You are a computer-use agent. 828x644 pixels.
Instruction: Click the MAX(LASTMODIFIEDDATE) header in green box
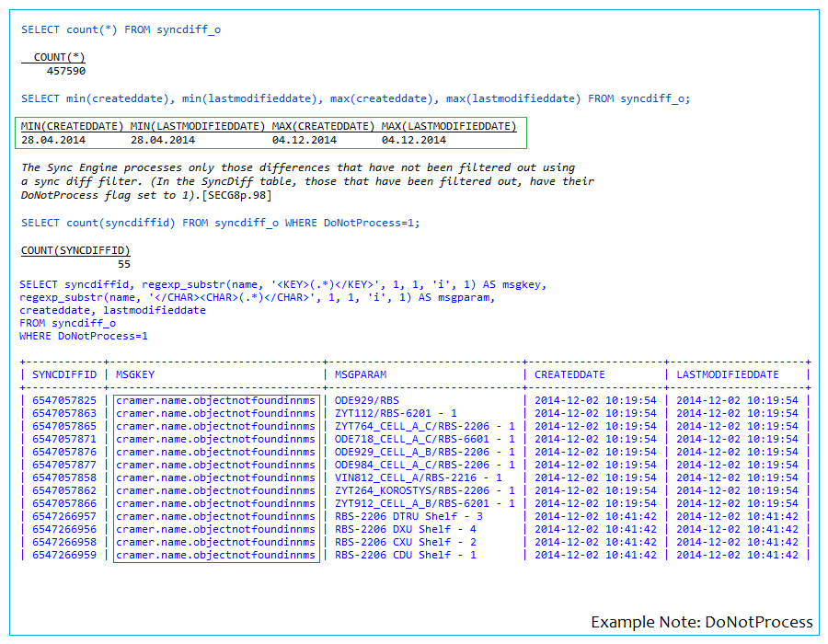tap(449, 126)
